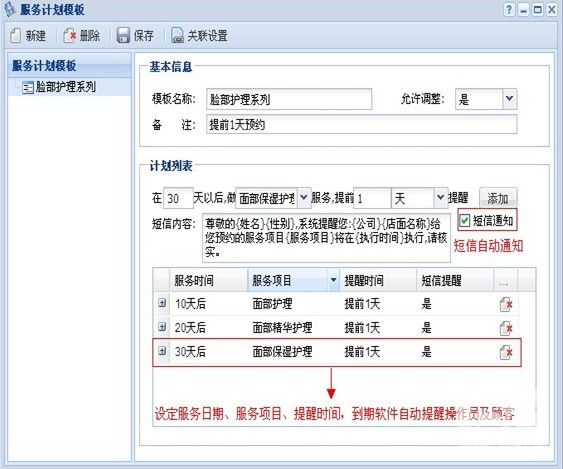563x469 pixels.
Task: Click the 新建 (new) toolbar icon
Action: tap(16, 36)
